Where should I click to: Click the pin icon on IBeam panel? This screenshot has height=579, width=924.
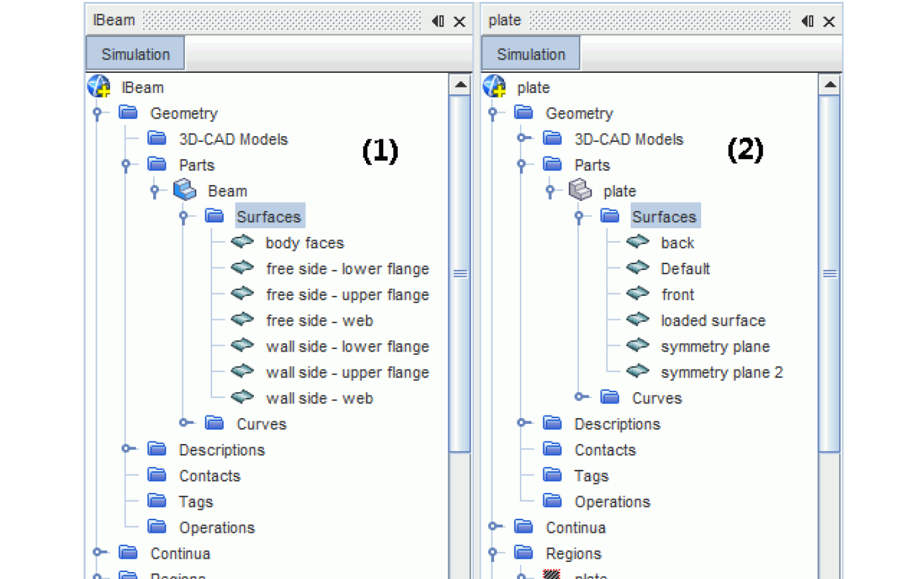click(438, 21)
